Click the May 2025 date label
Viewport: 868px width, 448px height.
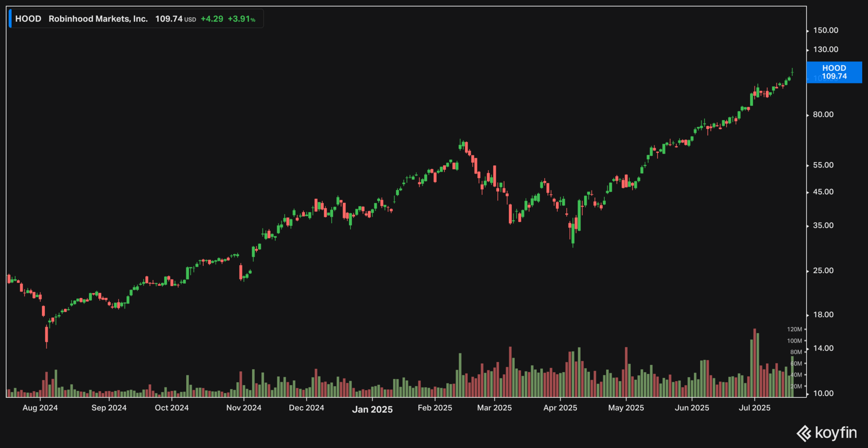pyautogui.click(x=626, y=408)
